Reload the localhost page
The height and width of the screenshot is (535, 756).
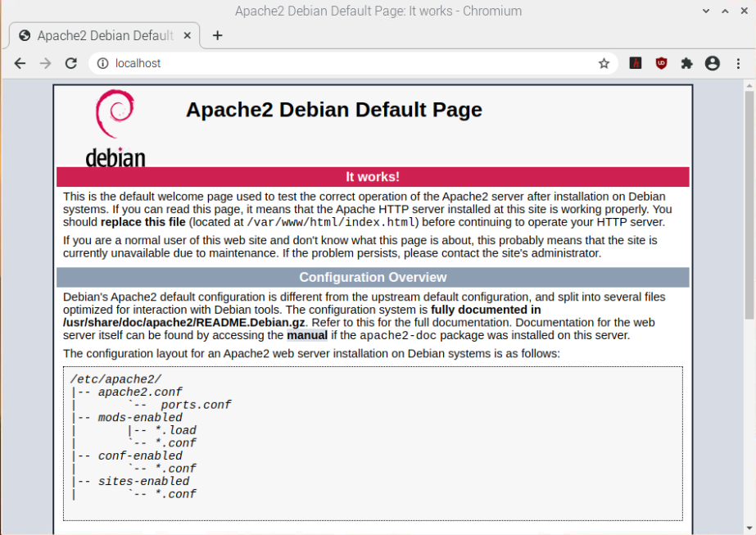[71, 63]
